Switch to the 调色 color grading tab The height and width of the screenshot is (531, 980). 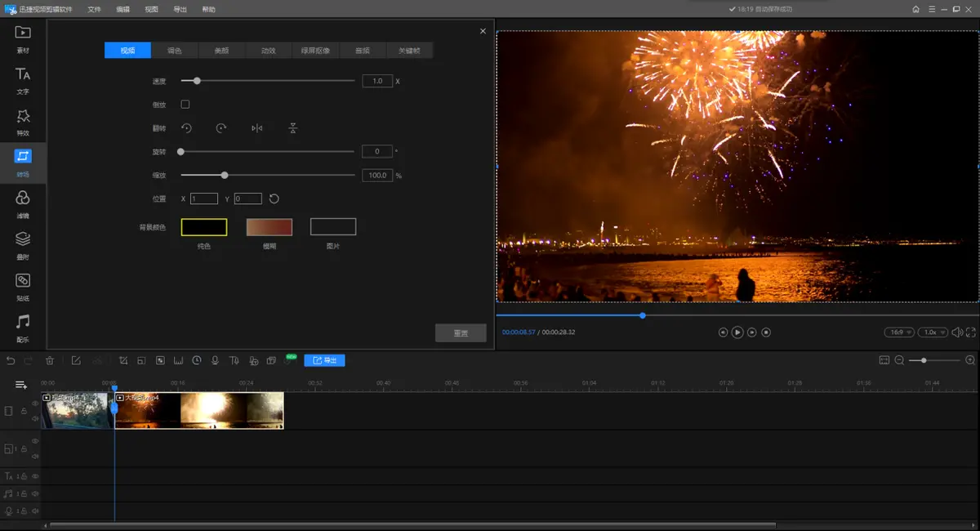(175, 51)
